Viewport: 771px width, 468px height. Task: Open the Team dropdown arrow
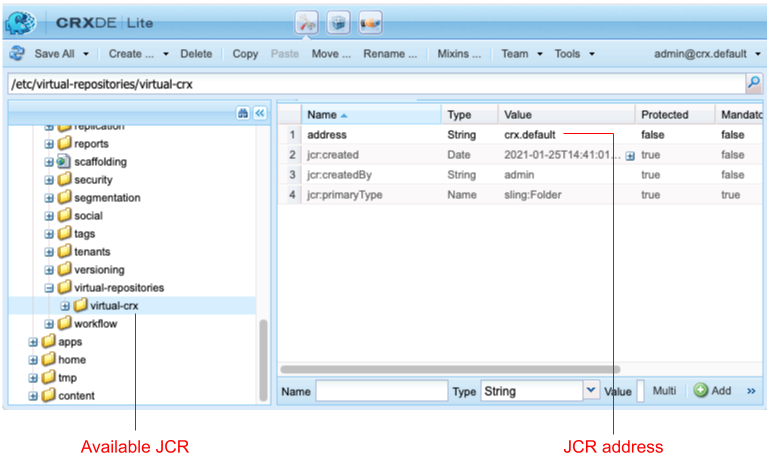coord(540,54)
